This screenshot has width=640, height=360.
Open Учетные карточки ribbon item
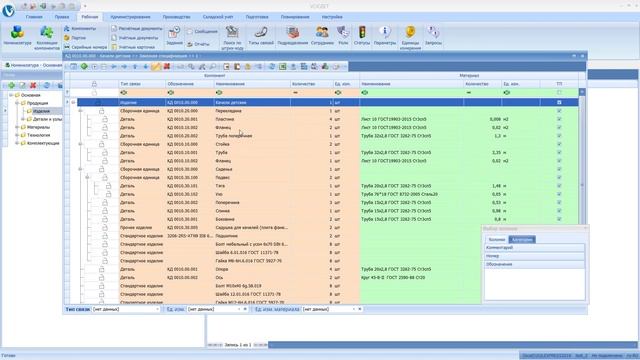click(133, 47)
